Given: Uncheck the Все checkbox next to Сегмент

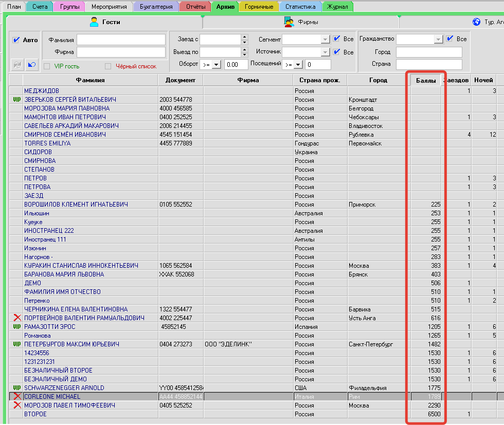Looking at the screenshot, I should point(336,39).
